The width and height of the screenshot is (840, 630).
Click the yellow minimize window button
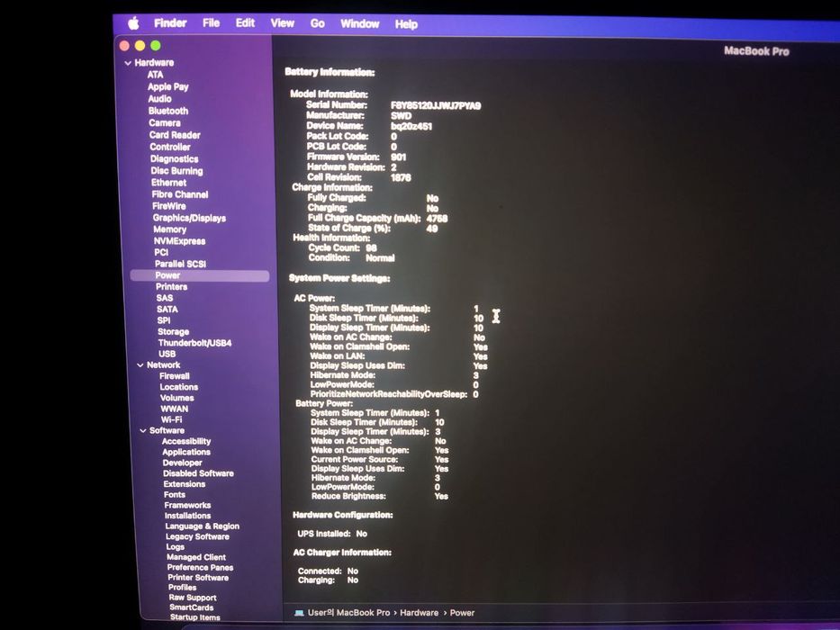click(x=140, y=46)
